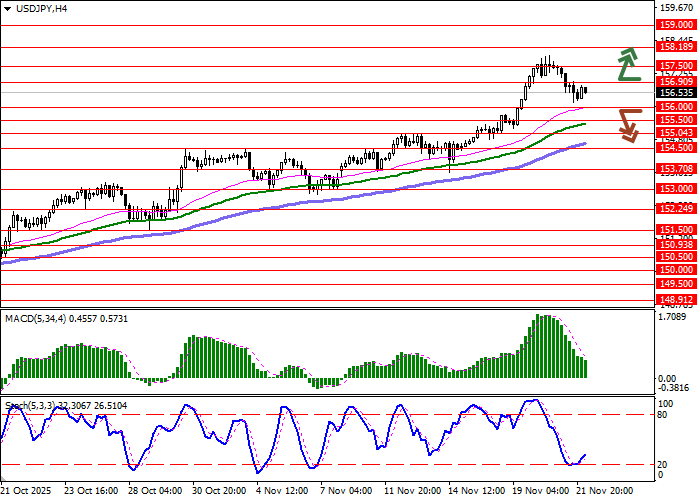Click the green upward arrow icon
This screenshot has height=500, width=700.
628,64
